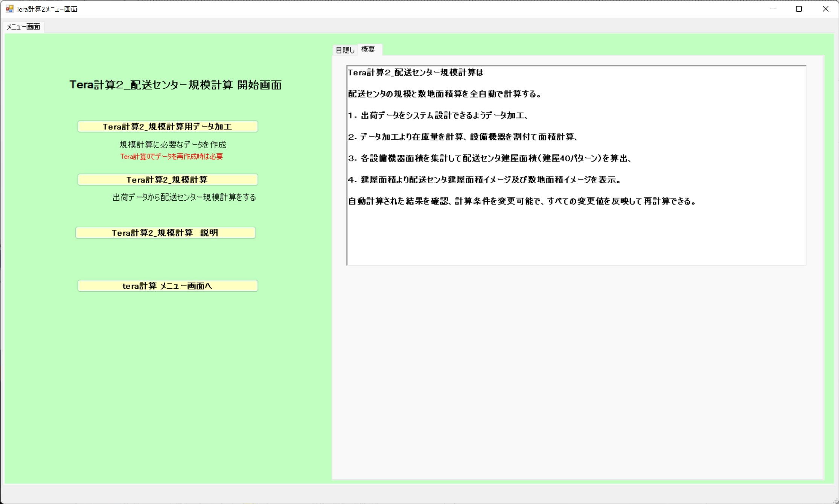Click line 4 about 建屋面積 イメージ in overview
Image resolution: width=839 pixels, height=504 pixels.
(484, 180)
